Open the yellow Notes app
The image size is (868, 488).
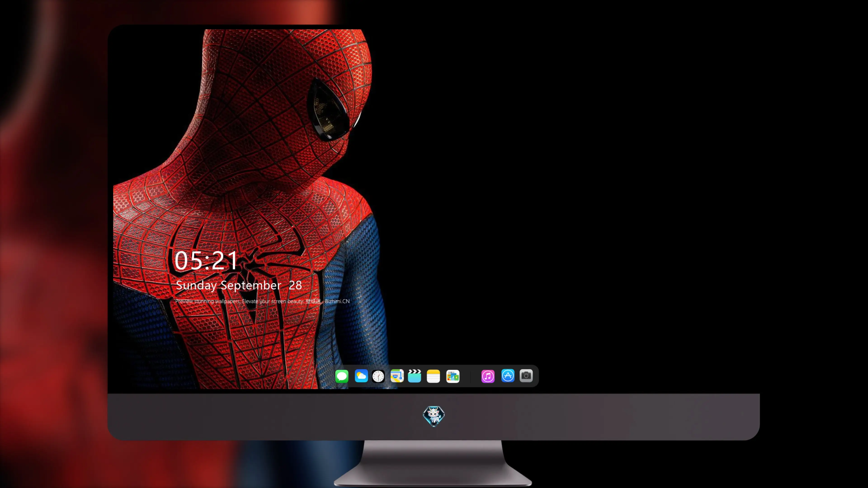click(433, 376)
